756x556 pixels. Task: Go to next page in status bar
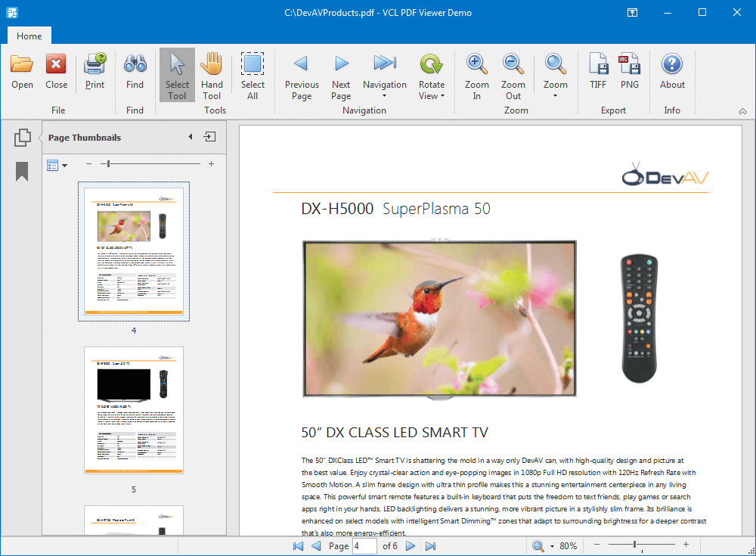click(x=411, y=546)
